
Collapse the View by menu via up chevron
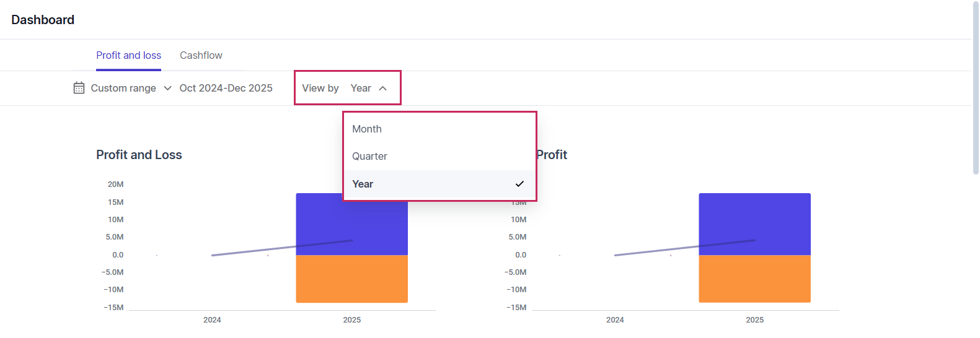tap(383, 89)
